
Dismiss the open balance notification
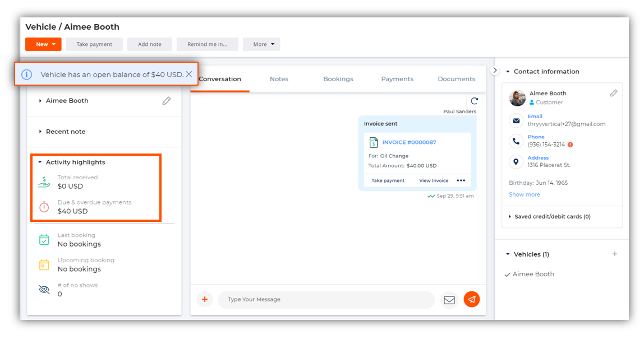click(x=189, y=74)
